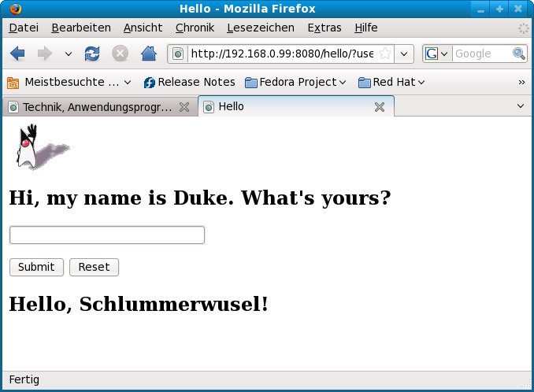Click the Back navigation arrow
This screenshot has height=392, width=534.
[x=17, y=54]
